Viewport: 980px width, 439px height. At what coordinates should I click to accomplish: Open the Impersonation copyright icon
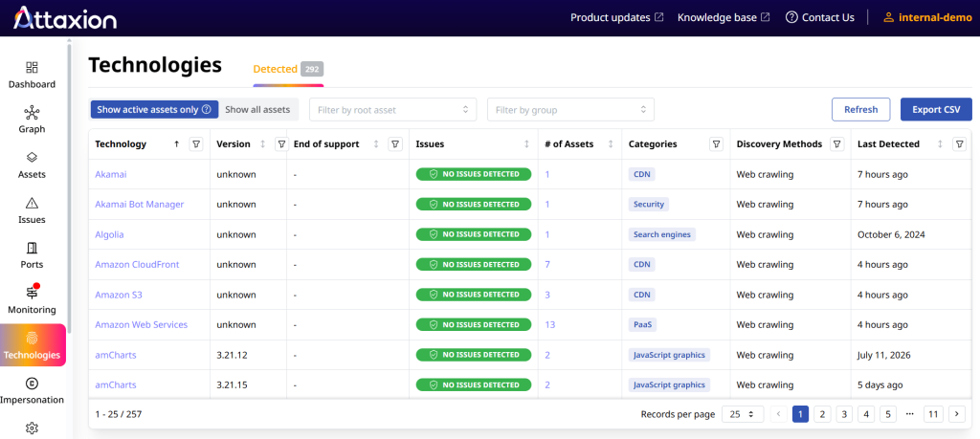pyautogui.click(x=32, y=383)
